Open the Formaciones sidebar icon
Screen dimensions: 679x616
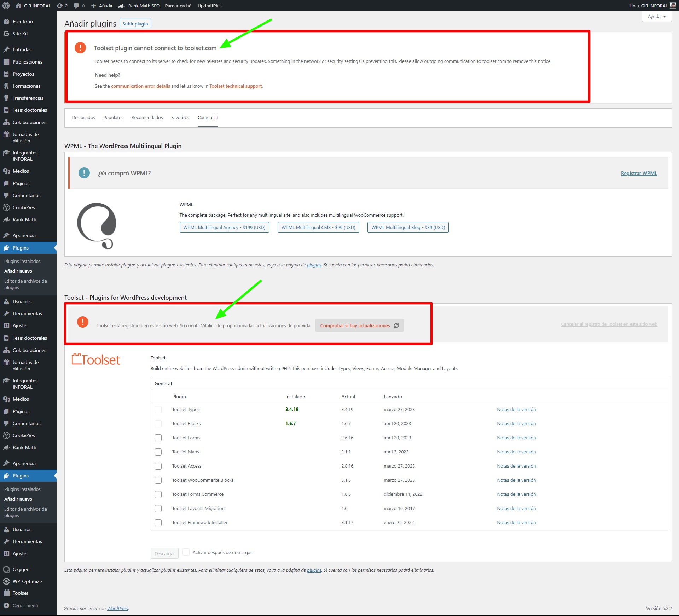6,86
